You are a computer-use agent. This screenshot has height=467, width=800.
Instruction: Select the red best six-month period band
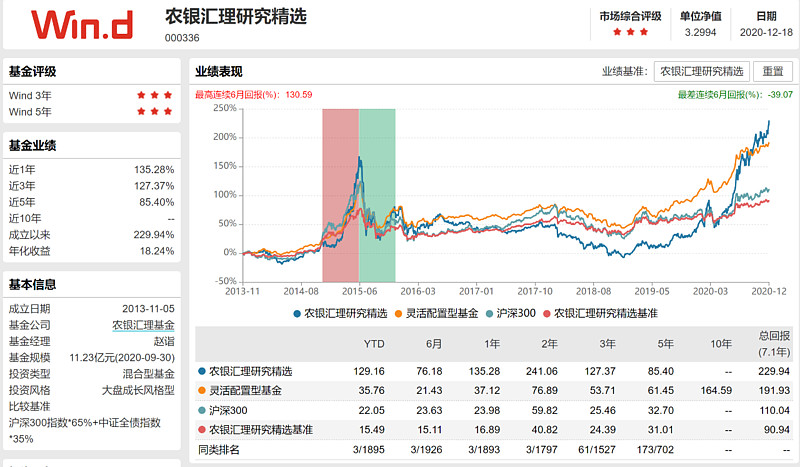pos(340,195)
